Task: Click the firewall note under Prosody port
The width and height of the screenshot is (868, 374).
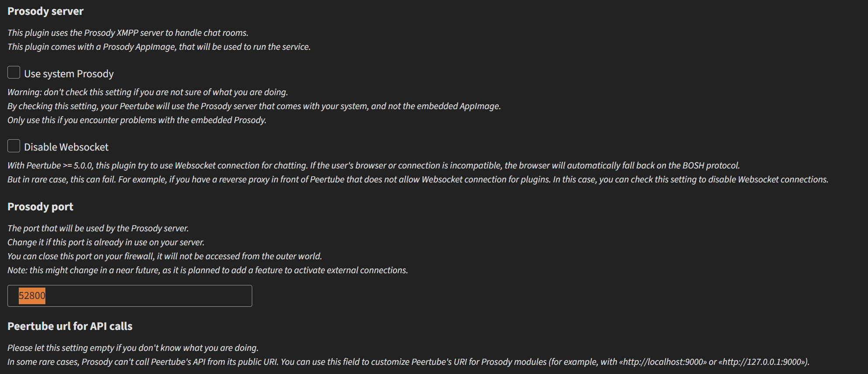Action: click(x=165, y=256)
